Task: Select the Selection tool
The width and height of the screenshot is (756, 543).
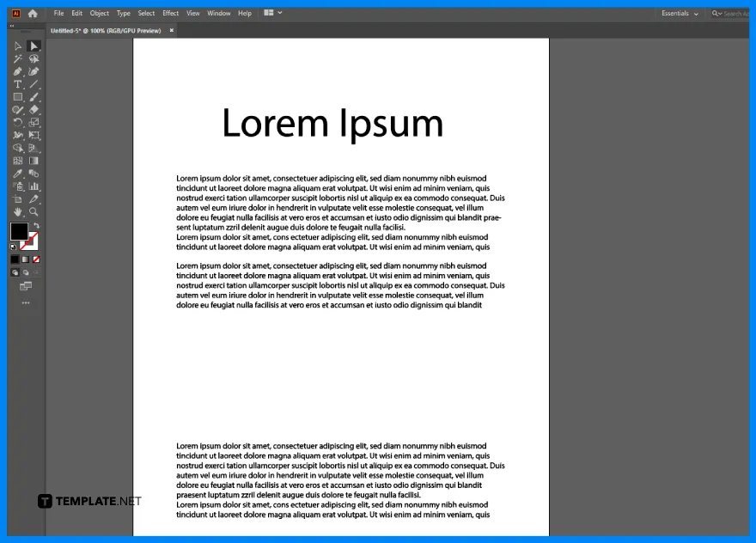Action: pos(34,45)
